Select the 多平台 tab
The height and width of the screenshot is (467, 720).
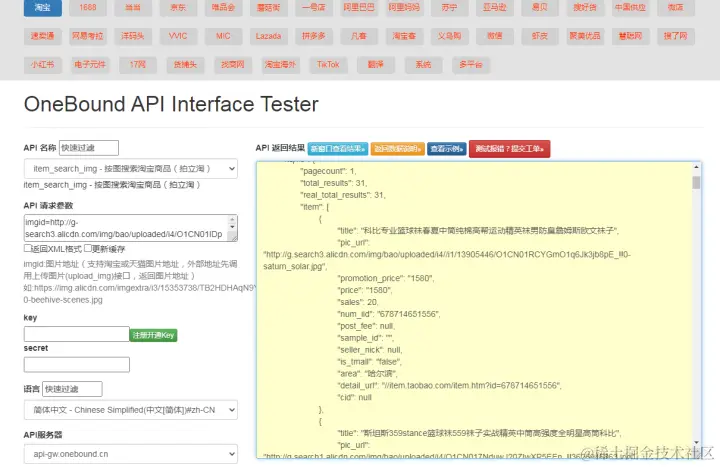(471, 64)
